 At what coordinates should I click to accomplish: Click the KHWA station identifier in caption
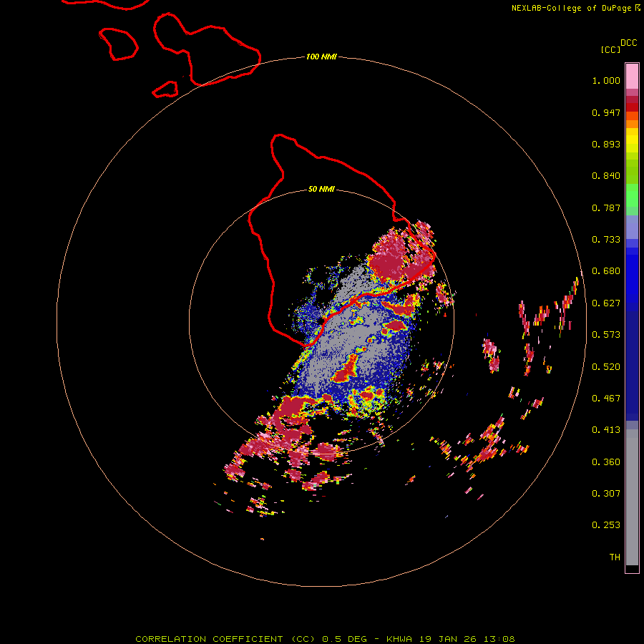(x=399, y=639)
